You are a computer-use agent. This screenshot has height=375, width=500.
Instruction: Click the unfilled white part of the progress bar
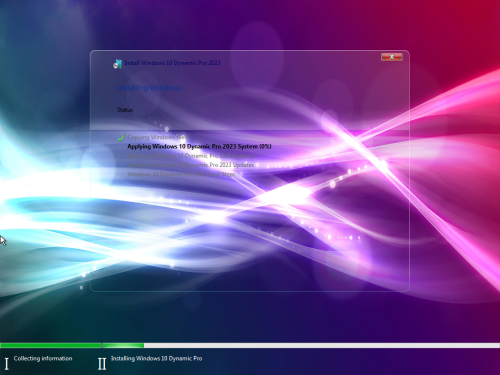pos(322,346)
